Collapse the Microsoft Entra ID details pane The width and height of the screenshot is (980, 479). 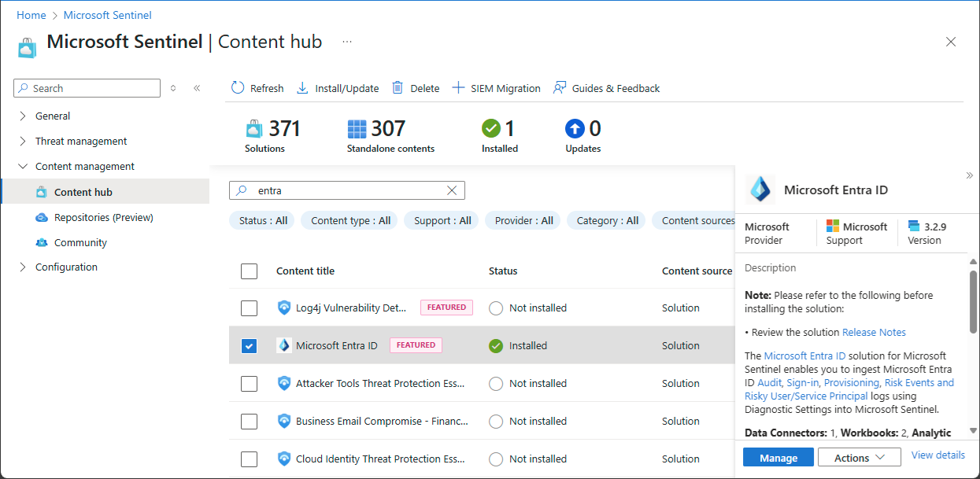pos(969,175)
